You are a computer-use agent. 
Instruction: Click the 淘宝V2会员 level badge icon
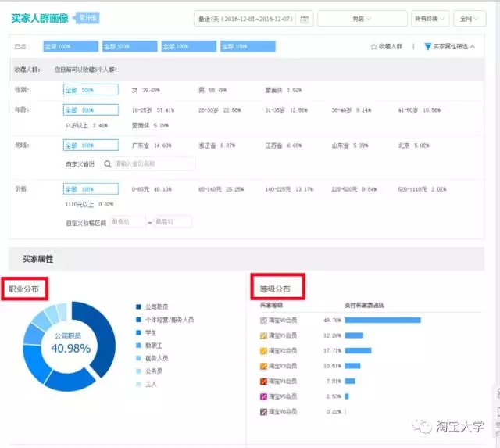point(263,351)
